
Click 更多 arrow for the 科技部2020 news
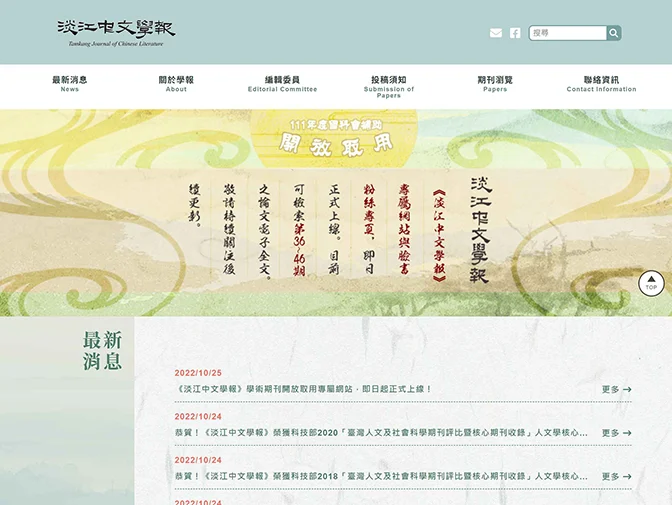616,433
